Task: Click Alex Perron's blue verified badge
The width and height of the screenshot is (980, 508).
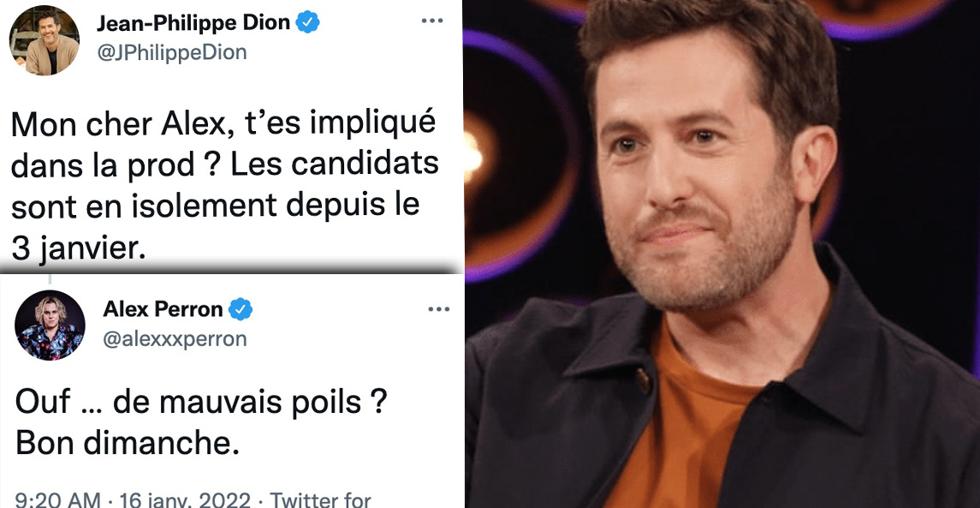Action: click(241, 309)
